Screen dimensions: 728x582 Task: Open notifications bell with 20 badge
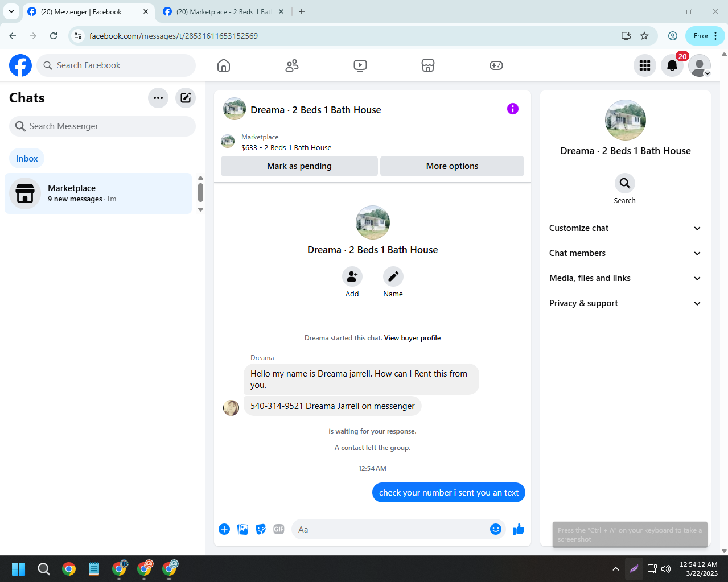point(672,65)
